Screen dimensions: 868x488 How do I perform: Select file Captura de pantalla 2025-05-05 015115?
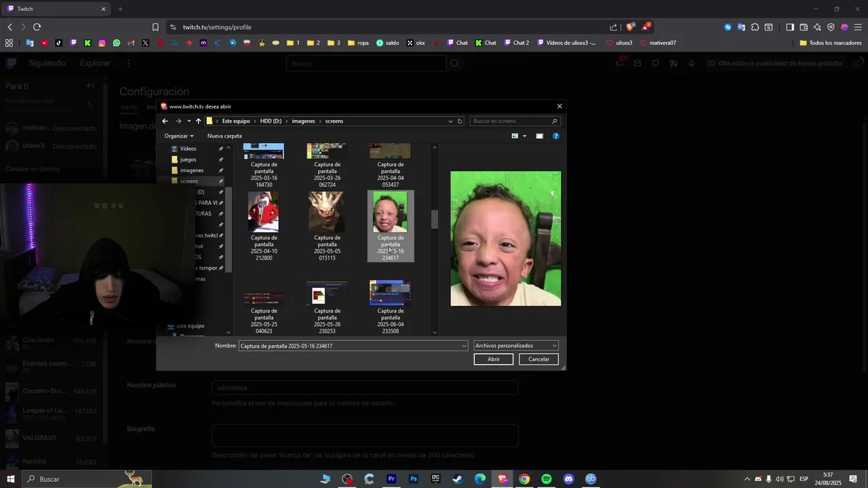(x=327, y=226)
